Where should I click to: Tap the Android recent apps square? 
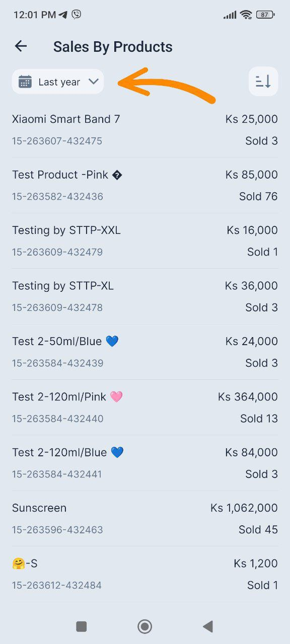[81, 626]
